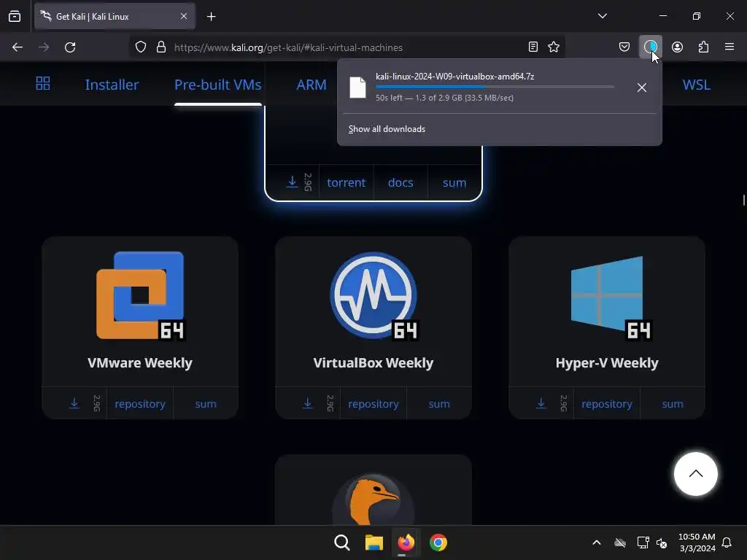This screenshot has width=747, height=560.
Task: Open the Extensions puzzle icon
Action: [x=703, y=47]
